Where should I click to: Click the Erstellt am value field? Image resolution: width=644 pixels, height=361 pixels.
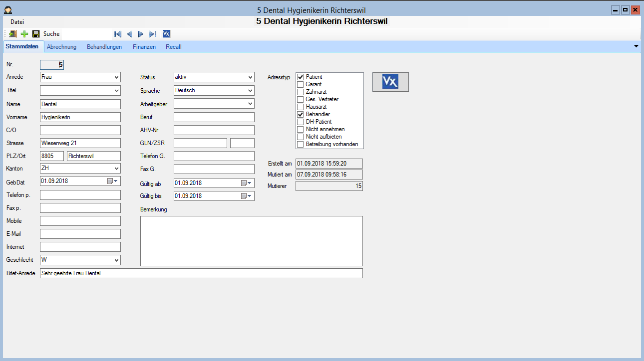(329, 163)
